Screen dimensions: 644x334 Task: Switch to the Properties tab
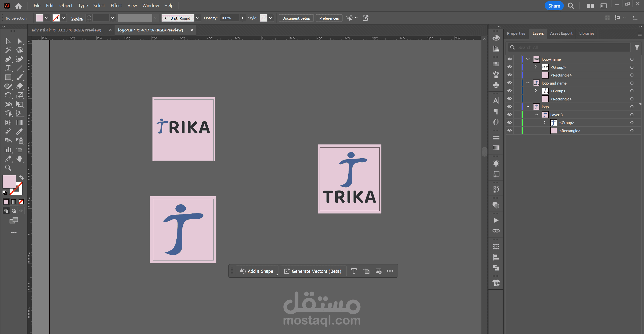pyautogui.click(x=516, y=33)
